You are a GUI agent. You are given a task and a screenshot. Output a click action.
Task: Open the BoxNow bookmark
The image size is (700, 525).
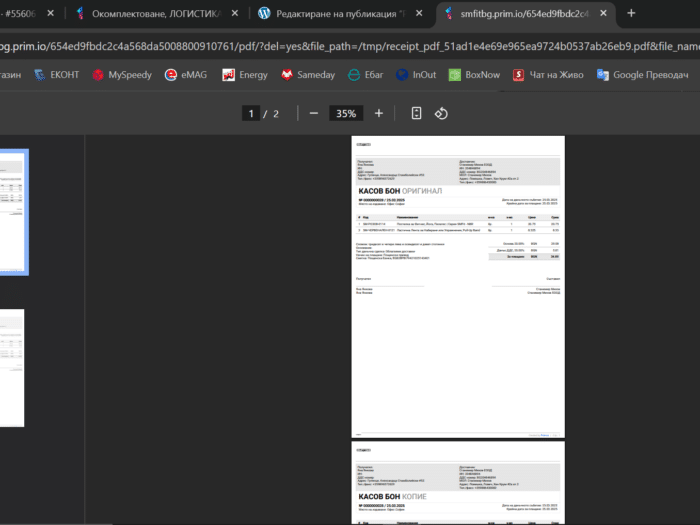pos(474,75)
